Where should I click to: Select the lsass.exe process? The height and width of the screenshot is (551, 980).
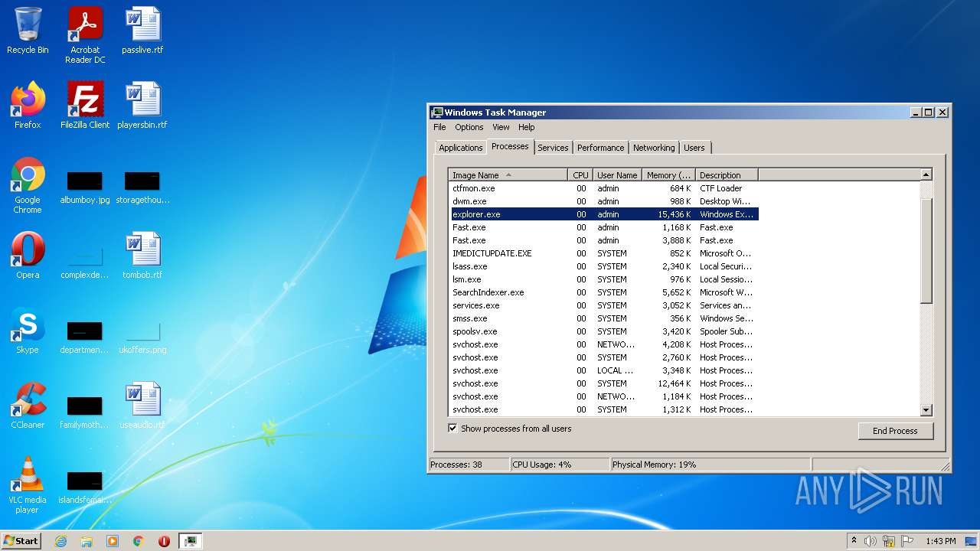pos(604,266)
